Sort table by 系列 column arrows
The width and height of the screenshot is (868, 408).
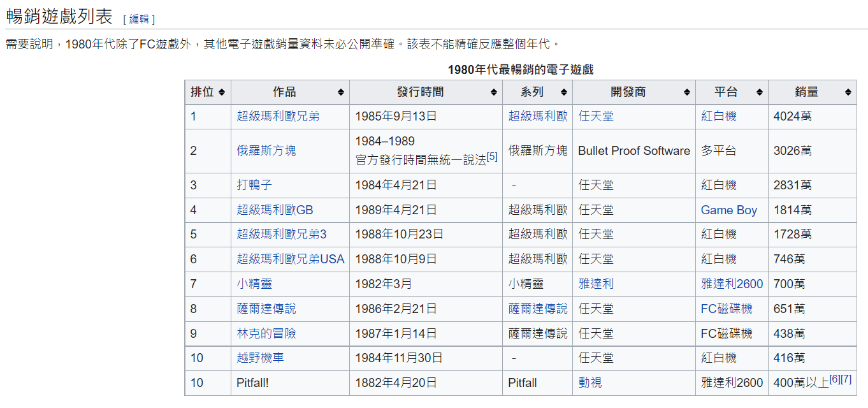(x=563, y=92)
